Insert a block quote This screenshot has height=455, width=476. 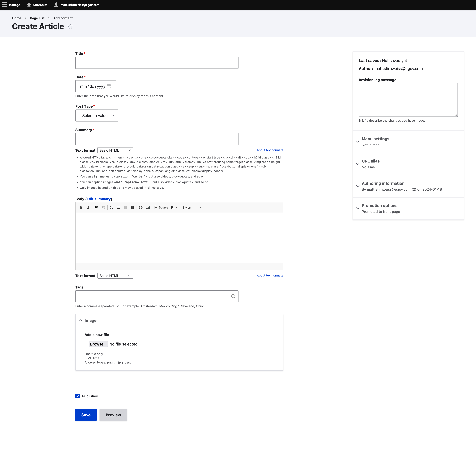pyautogui.click(x=141, y=207)
